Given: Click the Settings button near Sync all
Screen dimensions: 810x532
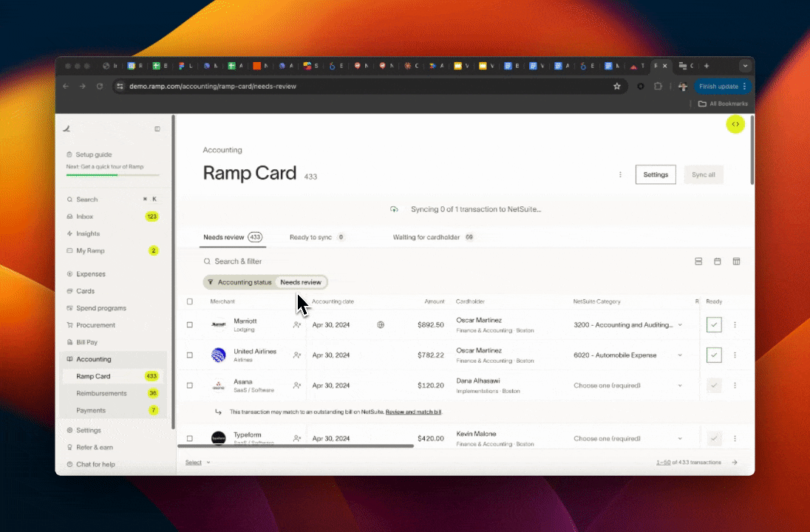Looking at the screenshot, I should tap(656, 174).
